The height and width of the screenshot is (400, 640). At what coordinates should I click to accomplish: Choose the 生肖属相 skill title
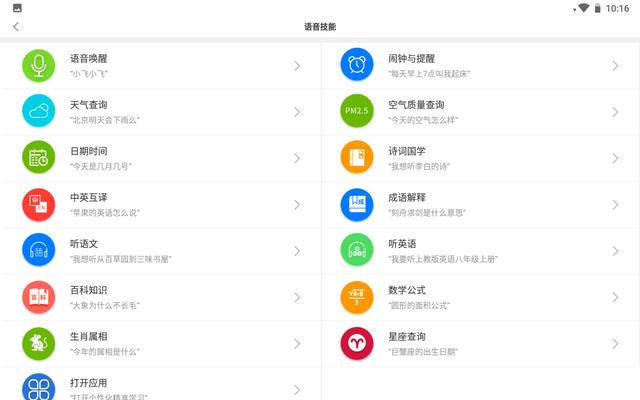pos(89,337)
